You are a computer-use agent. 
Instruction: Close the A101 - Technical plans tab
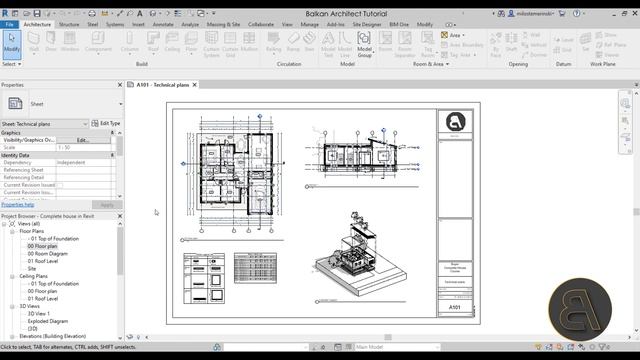coord(195,85)
